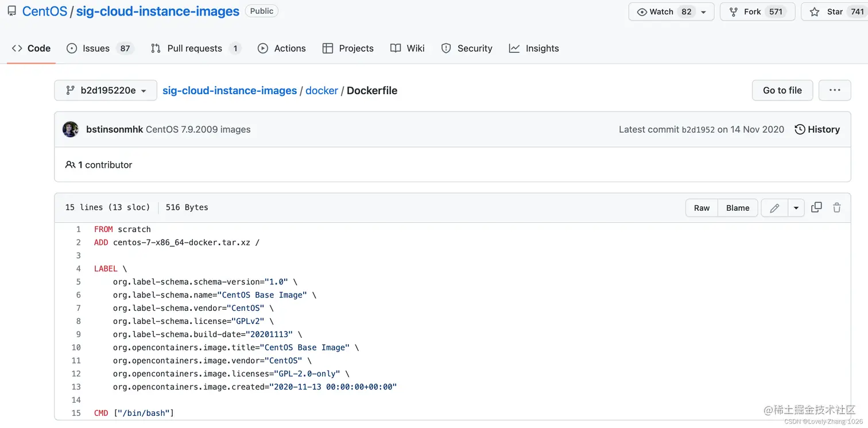Click the Public visibility badge
The height and width of the screenshot is (428, 868).
click(262, 11)
